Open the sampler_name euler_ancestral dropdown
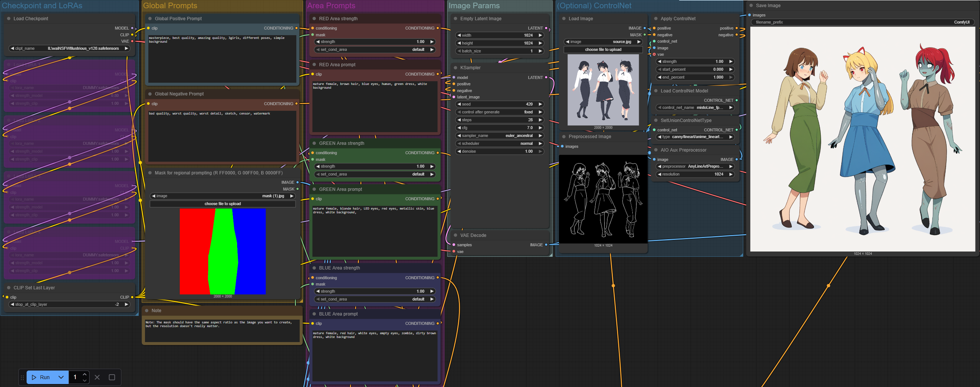 tap(500, 136)
